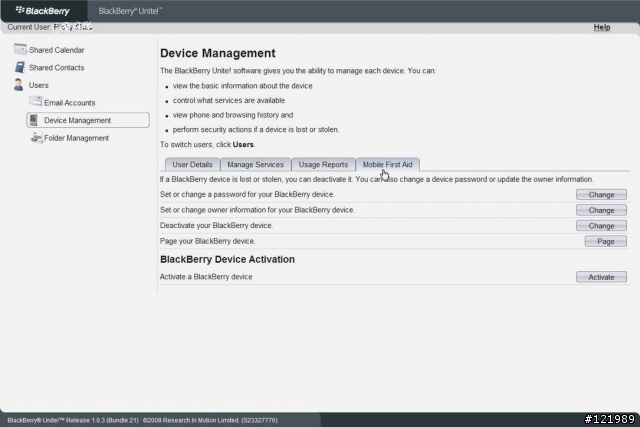Click the Activate button
The width and height of the screenshot is (640, 427).
[601, 277]
